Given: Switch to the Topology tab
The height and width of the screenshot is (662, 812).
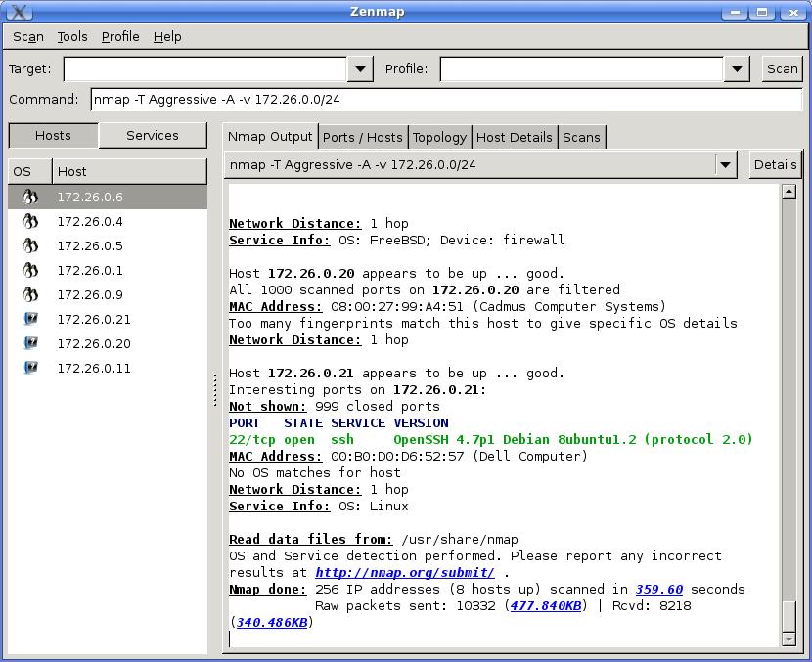Looking at the screenshot, I should click(x=439, y=137).
